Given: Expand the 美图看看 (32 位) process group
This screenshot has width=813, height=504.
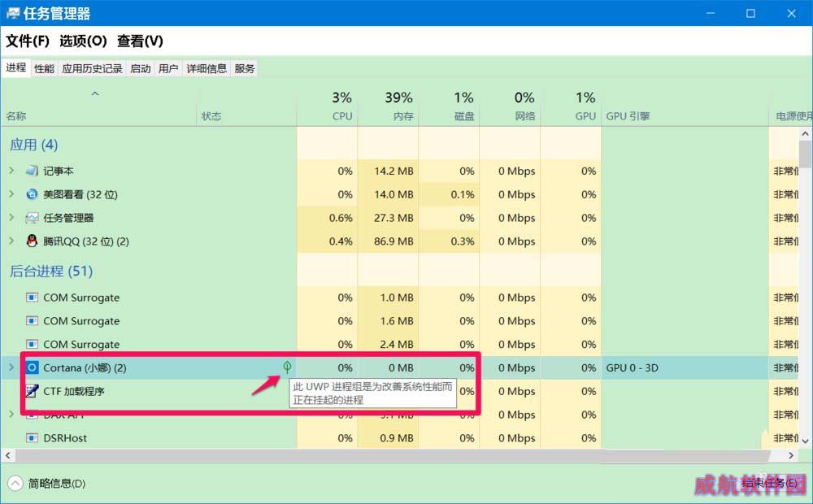Looking at the screenshot, I should tap(11, 193).
